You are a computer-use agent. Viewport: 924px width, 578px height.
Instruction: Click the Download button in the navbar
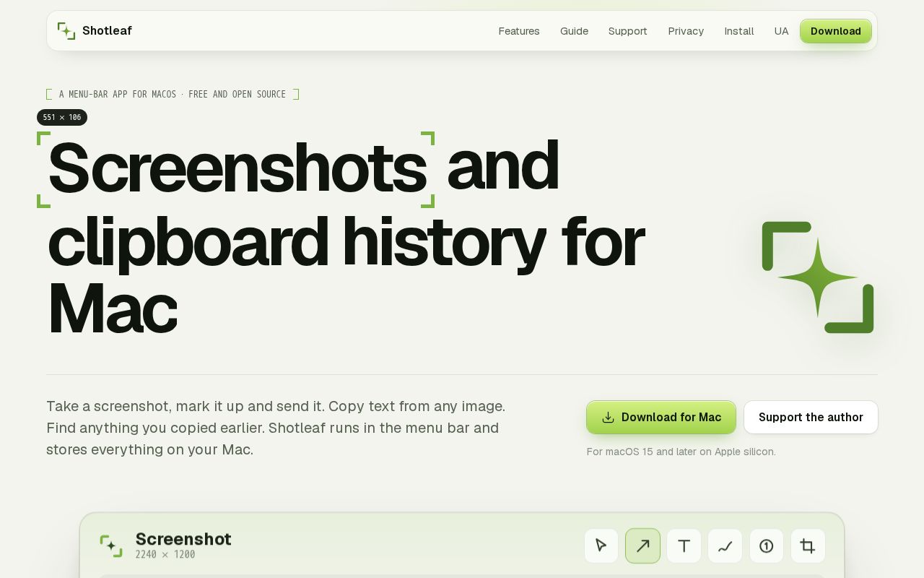click(x=836, y=31)
